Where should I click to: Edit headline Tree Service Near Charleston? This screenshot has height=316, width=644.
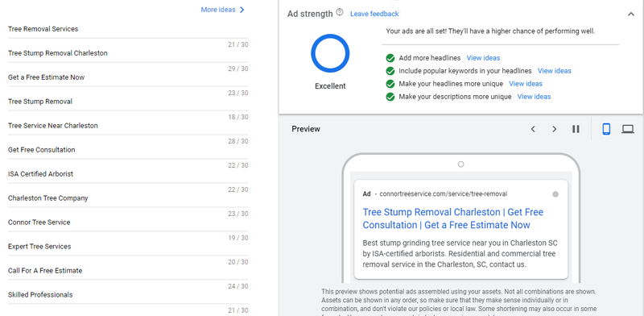pyautogui.click(x=128, y=126)
